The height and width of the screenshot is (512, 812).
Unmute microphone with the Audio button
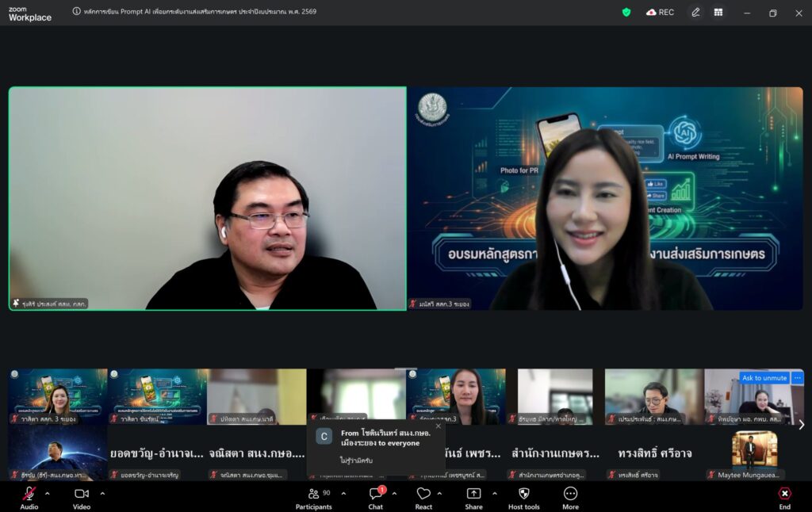(29, 494)
